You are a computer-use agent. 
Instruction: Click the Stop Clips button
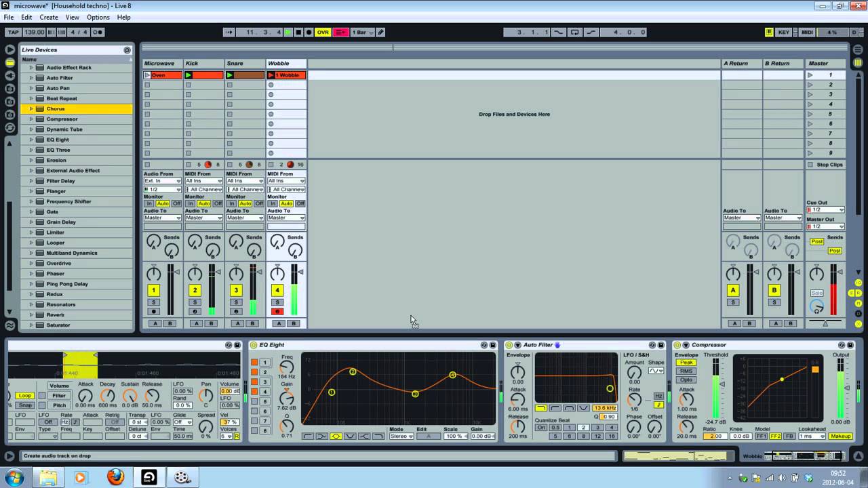point(825,165)
